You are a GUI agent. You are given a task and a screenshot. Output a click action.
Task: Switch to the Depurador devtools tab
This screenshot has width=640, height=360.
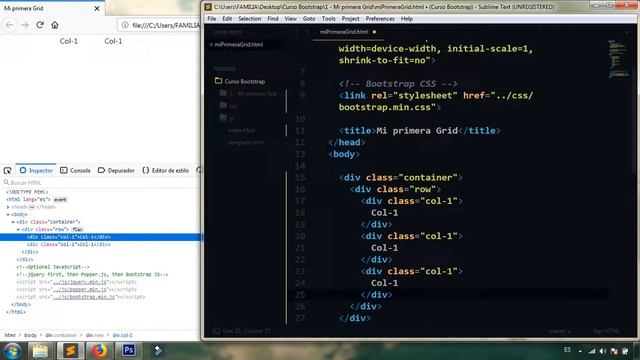(x=116, y=171)
